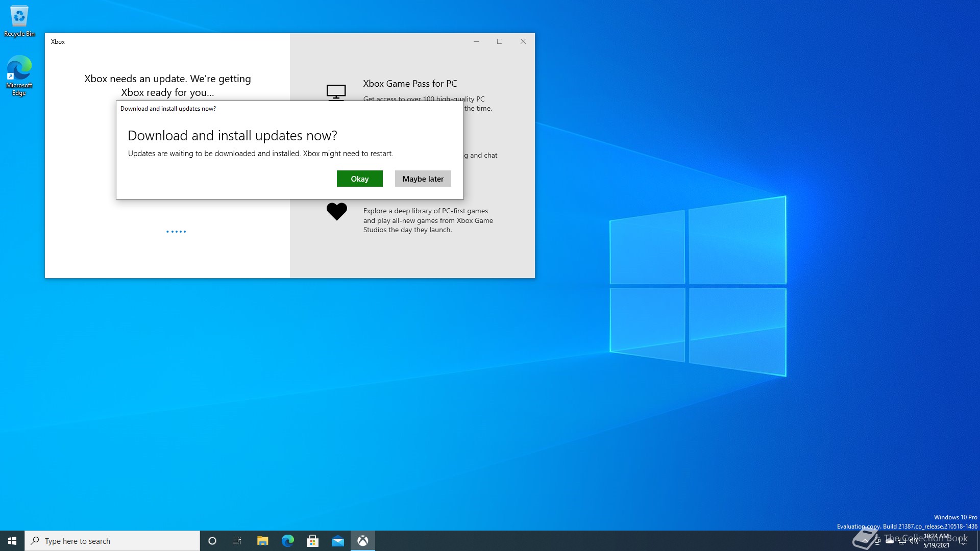Click the heart icon in Xbox window
Viewport: 980px width, 551px height.
tap(336, 211)
